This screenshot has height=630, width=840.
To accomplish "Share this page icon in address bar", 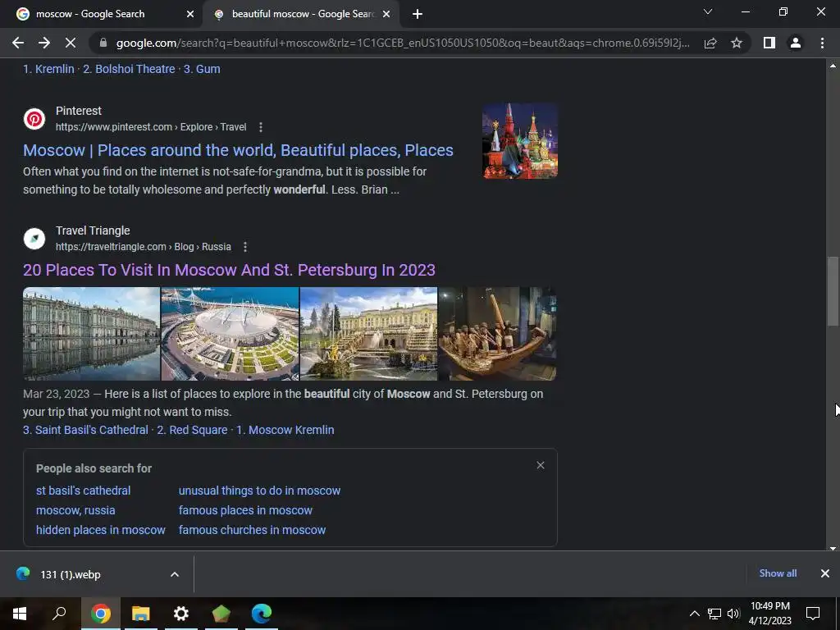I will coord(710,43).
